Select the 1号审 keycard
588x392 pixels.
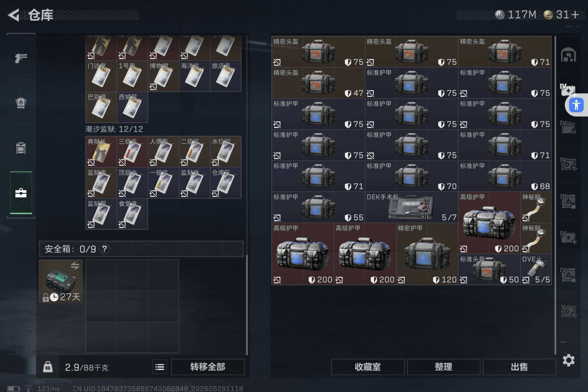[x=132, y=76]
